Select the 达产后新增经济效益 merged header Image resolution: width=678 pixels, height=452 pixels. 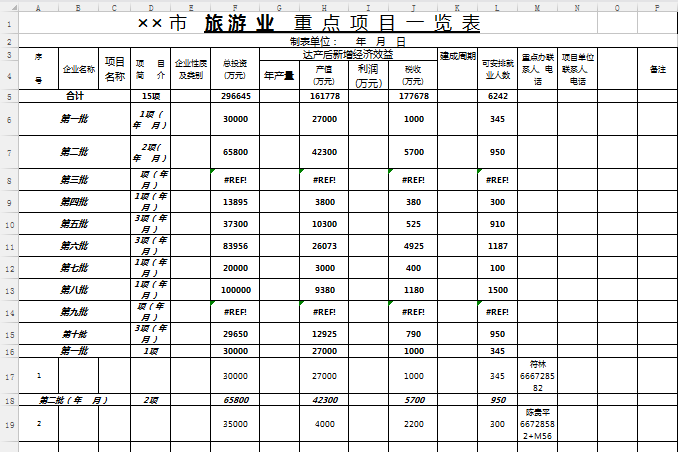348,55
